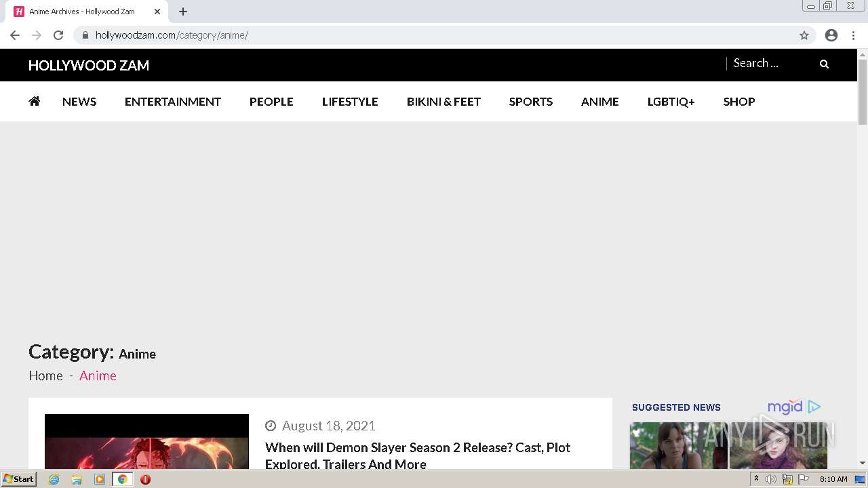
Task: Open the Demon Slayer Season 2 article
Action: coord(418,455)
